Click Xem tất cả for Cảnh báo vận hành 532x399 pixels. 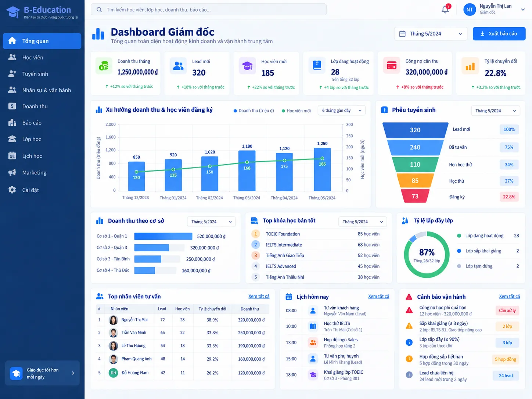point(509,296)
